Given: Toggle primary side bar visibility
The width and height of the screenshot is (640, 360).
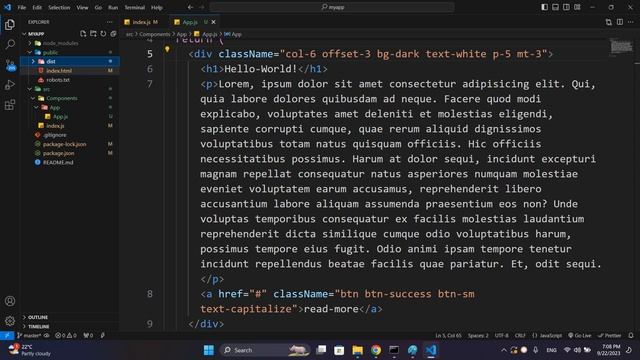Looking at the screenshot, I should coord(544,7).
